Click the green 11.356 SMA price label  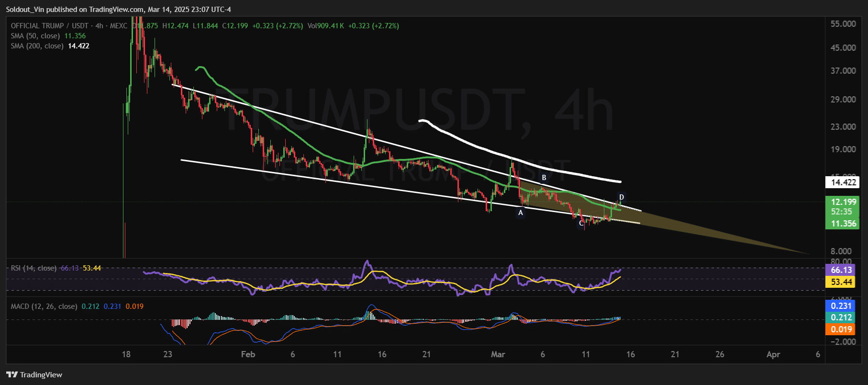(843, 224)
